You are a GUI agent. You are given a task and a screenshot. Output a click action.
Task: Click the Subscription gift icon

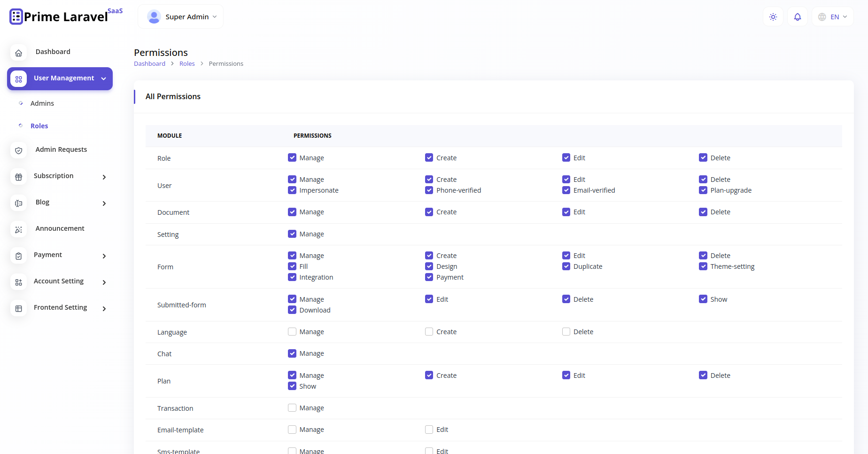pyautogui.click(x=18, y=177)
